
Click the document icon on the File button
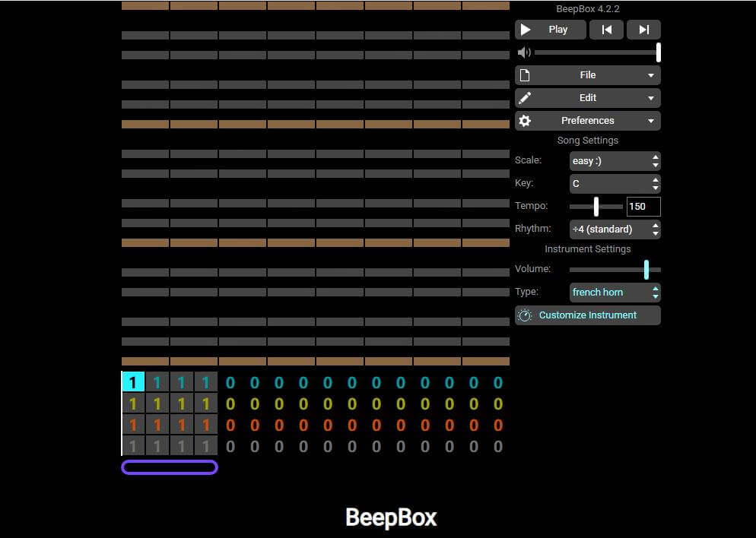526,74
